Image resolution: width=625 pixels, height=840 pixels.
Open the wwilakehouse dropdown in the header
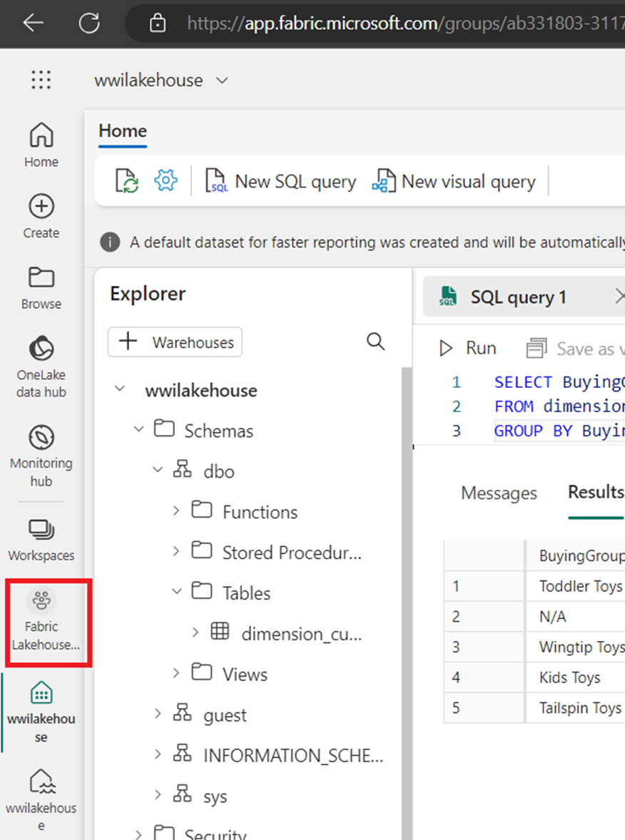pos(222,81)
